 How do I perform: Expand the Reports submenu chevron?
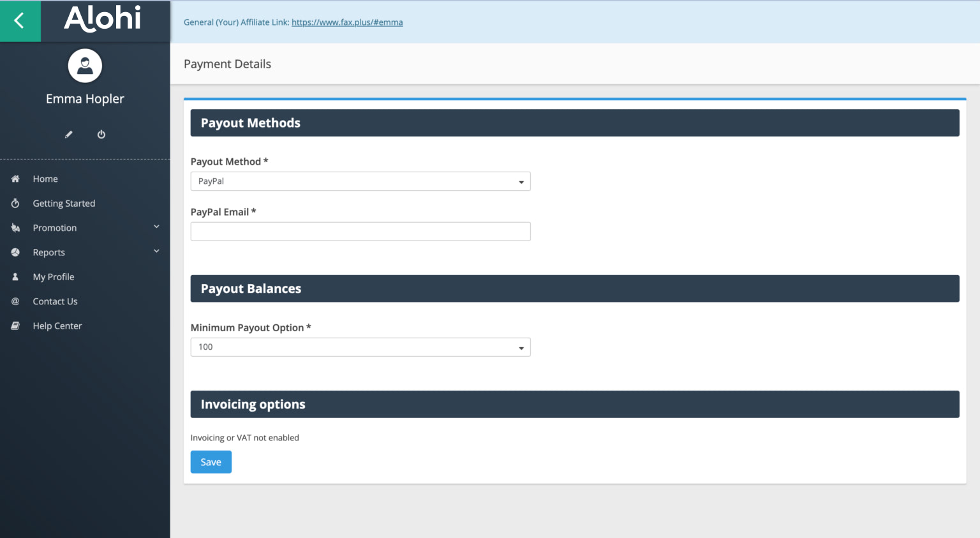[x=156, y=251]
